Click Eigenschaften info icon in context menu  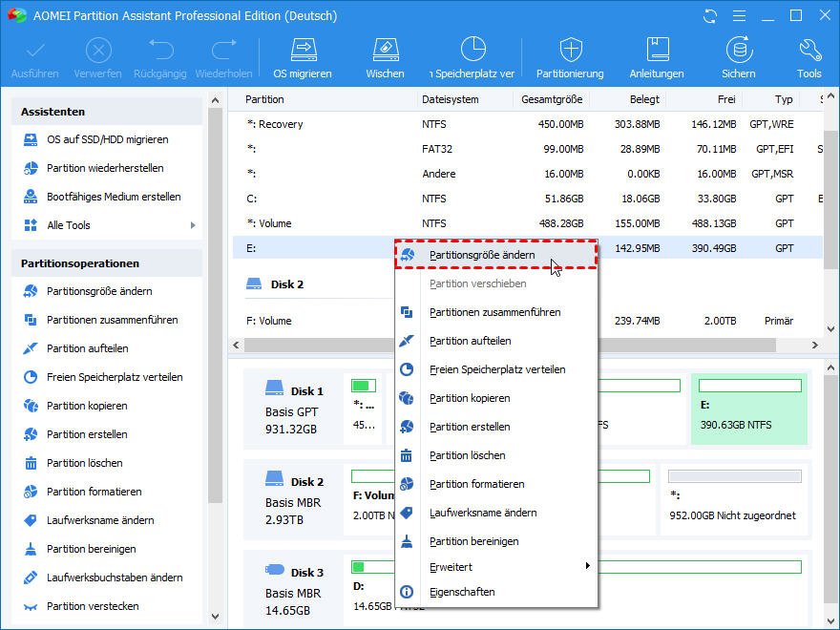407,592
